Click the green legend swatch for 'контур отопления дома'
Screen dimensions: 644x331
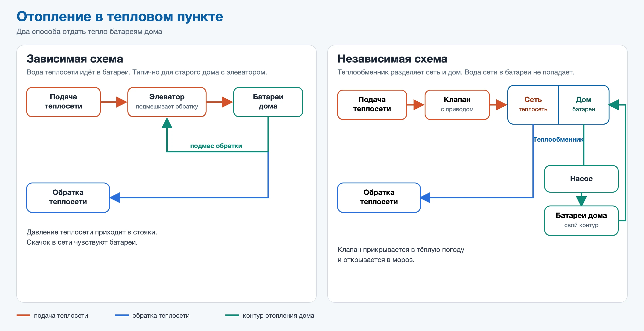coord(232,316)
